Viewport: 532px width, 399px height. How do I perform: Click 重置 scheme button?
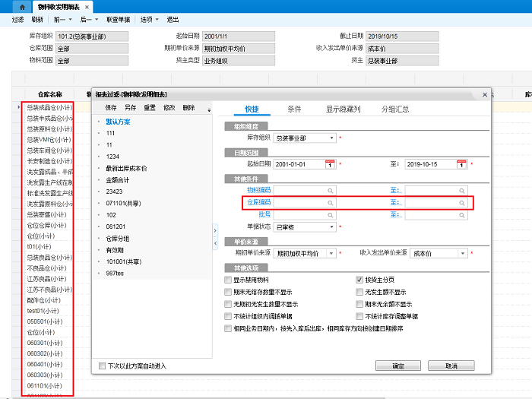pos(150,108)
